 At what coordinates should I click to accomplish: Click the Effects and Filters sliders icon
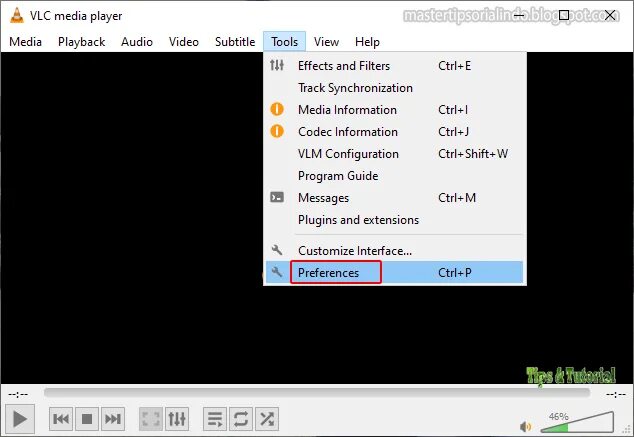coord(277,65)
